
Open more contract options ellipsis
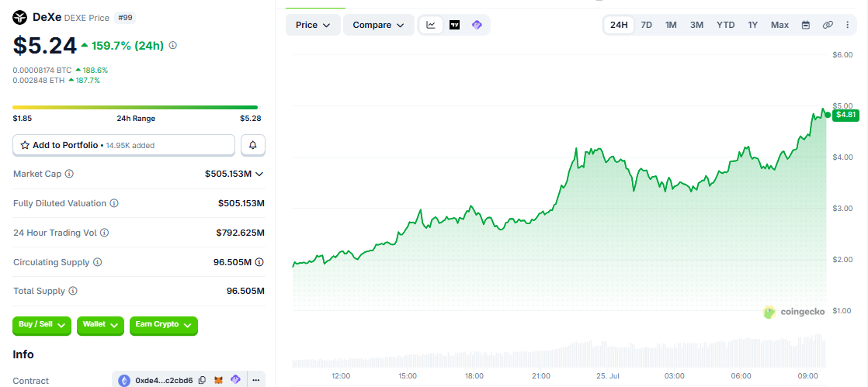point(255,380)
